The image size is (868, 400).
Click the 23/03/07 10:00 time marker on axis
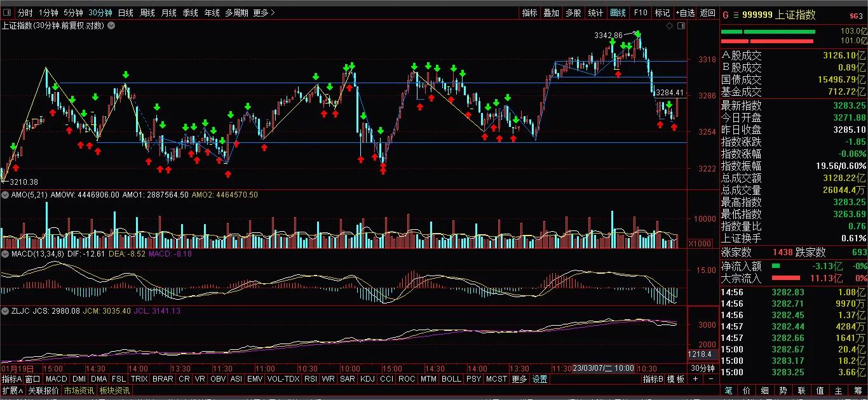tap(603, 368)
